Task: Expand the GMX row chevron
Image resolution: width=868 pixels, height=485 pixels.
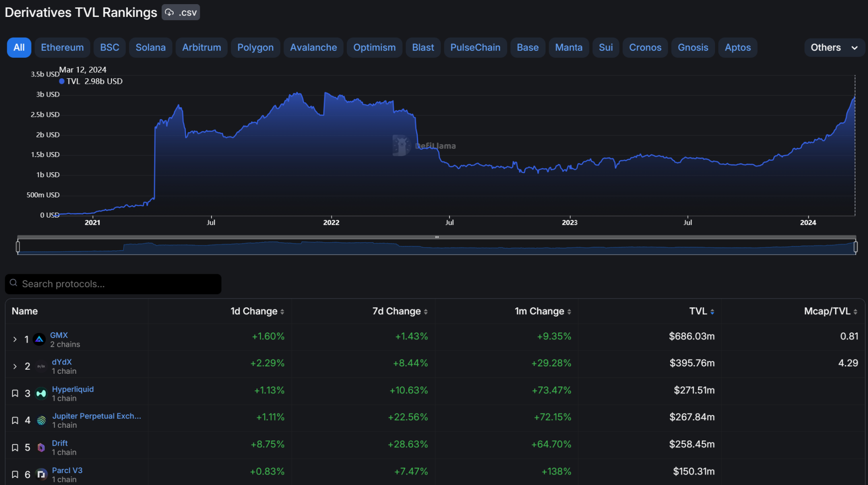Action: [15, 339]
